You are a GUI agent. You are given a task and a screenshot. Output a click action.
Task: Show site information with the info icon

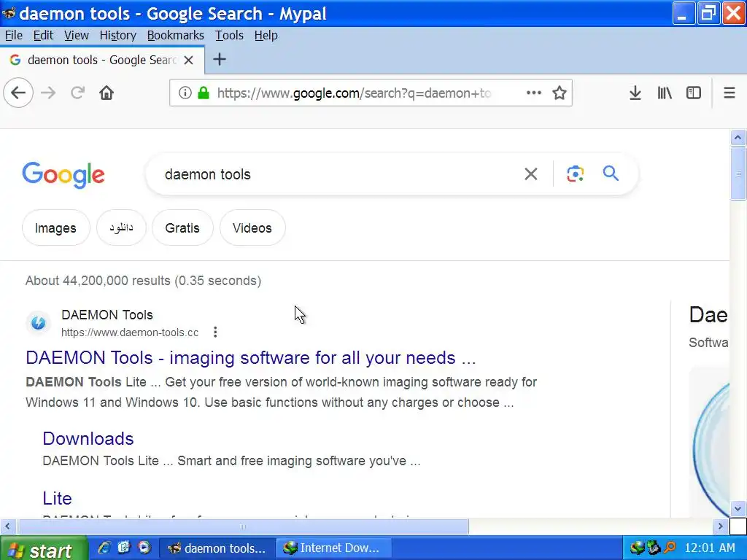pyautogui.click(x=185, y=93)
